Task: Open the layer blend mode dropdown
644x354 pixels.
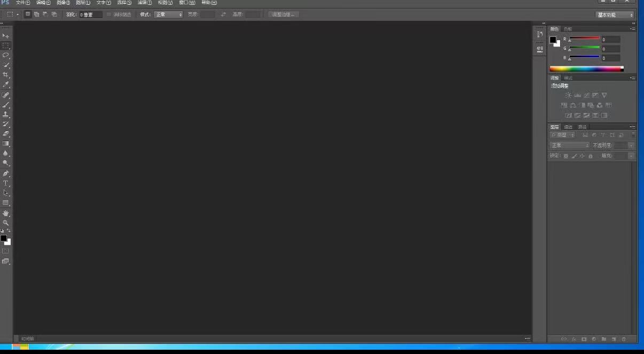Action: pyautogui.click(x=570, y=145)
